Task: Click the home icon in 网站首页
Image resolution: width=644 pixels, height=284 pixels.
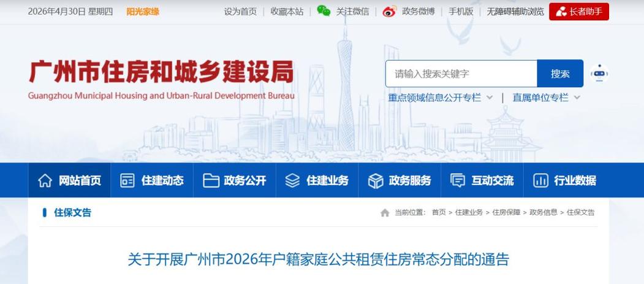Action: pyautogui.click(x=45, y=180)
